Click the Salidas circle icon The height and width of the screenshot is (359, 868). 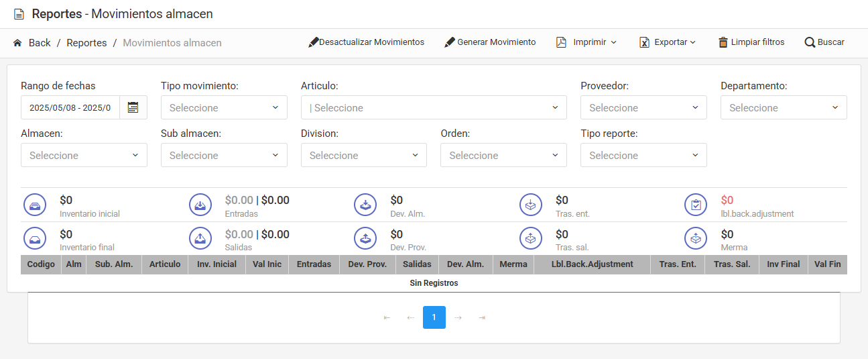tap(200, 238)
